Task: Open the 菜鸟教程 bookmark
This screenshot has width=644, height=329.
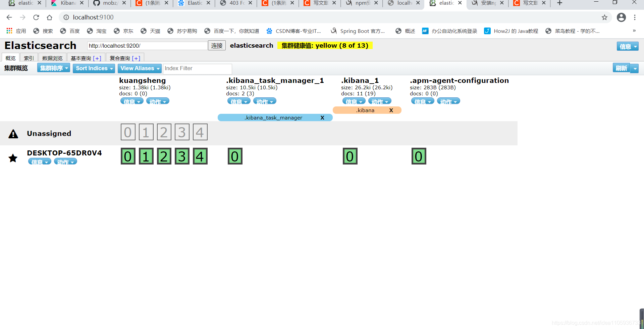Action: coord(572,31)
